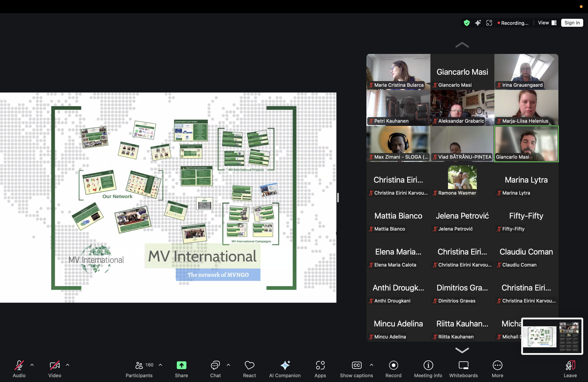Select Vlad BĂTRÂNU-PINȚEA video tile
The image size is (588, 382).
pyautogui.click(x=462, y=144)
